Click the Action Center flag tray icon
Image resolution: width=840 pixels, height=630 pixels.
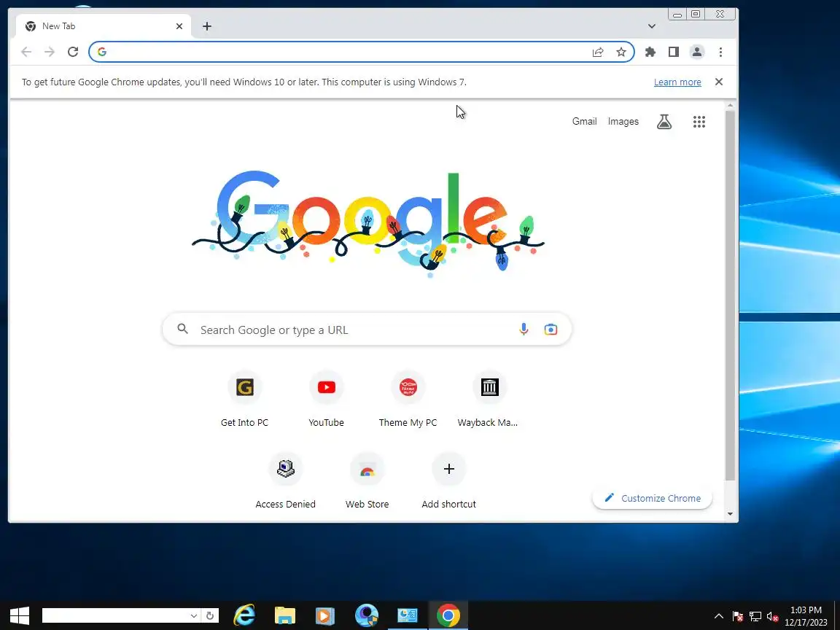[738, 617]
